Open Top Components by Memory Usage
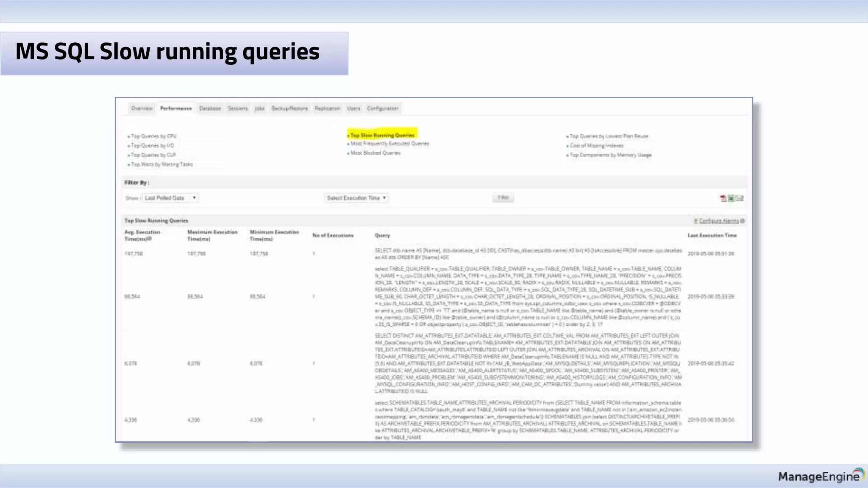Image resolution: width=868 pixels, height=488 pixels. [x=611, y=155]
